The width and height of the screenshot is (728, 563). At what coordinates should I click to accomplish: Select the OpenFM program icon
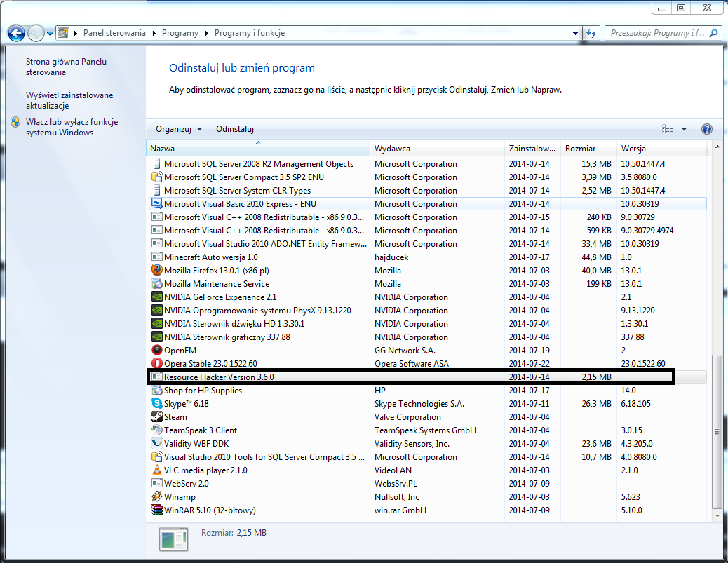pyautogui.click(x=157, y=350)
